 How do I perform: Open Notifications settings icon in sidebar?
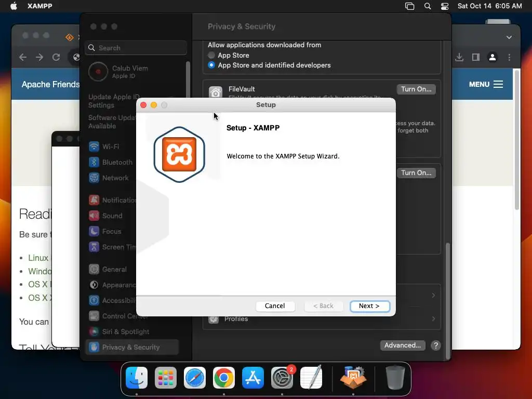pyautogui.click(x=94, y=200)
